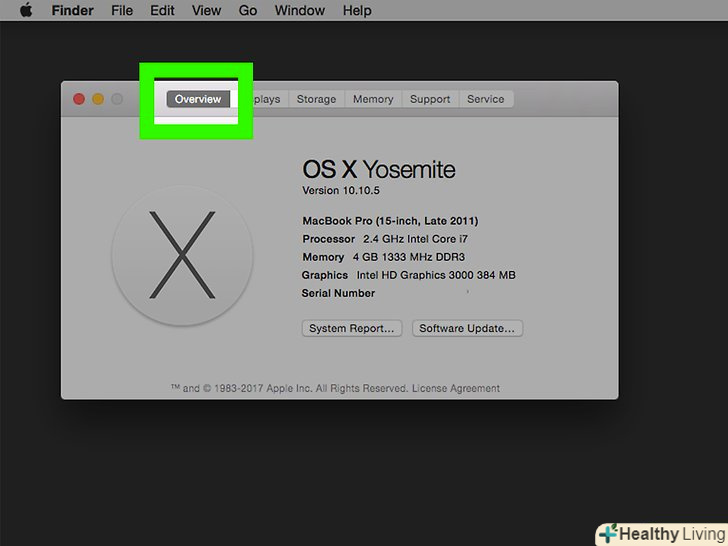Minimize window with yellow button
The width and height of the screenshot is (728, 546).
tap(98, 99)
